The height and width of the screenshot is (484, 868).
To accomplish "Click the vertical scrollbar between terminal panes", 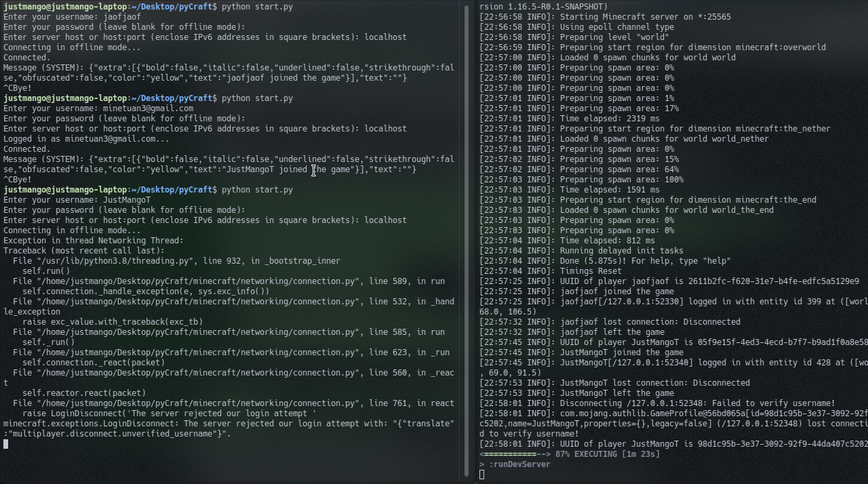I will pos(465,242).
